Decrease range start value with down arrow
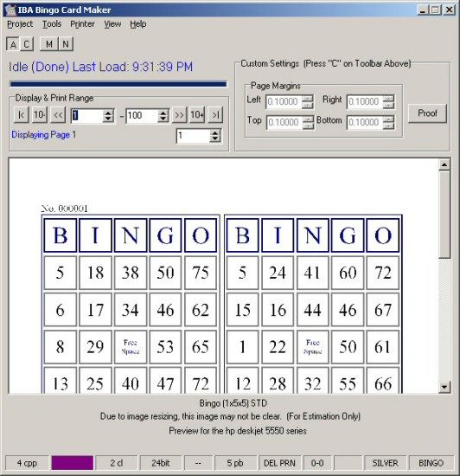This screenshot has width=460, height=476. (108, 119)
